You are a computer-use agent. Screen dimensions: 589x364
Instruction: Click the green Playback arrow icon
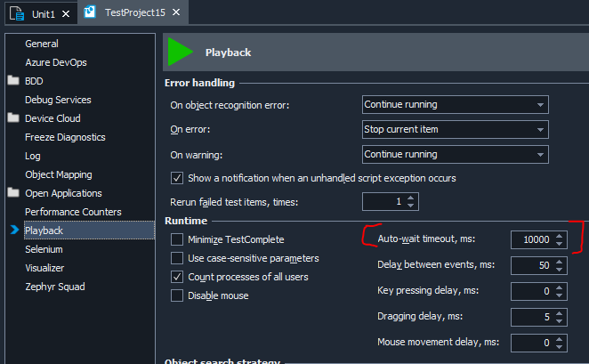(182, 52)
